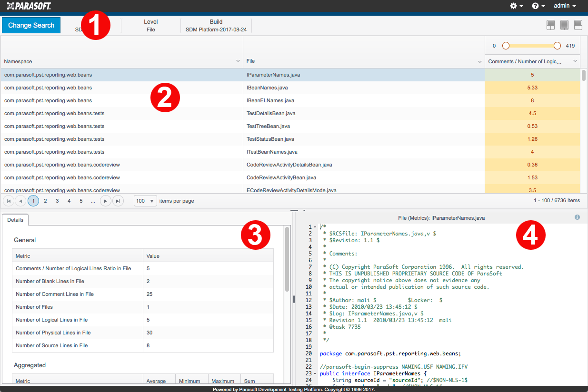This screenshot has height=392, width=588.
Task: Open the admin user menu
Action: (x=565, y=6)
